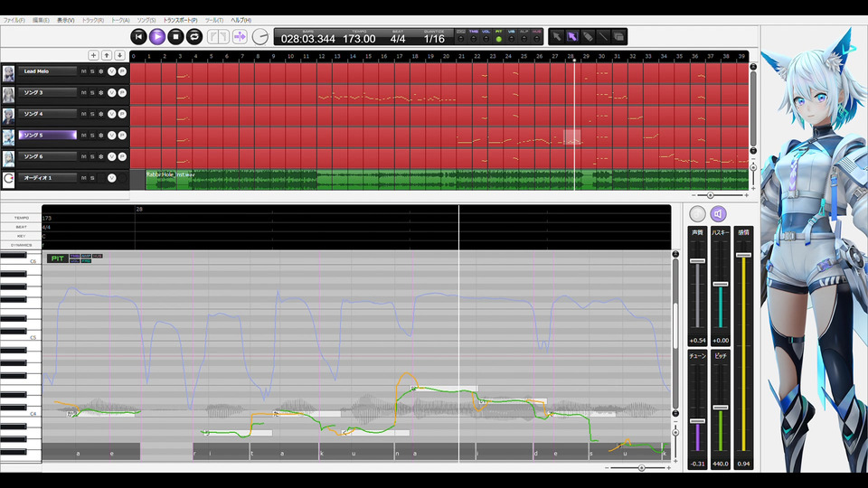Open the ヘルプ(H) menu
This screenshot has width=868, height=488.
(241, 21)
